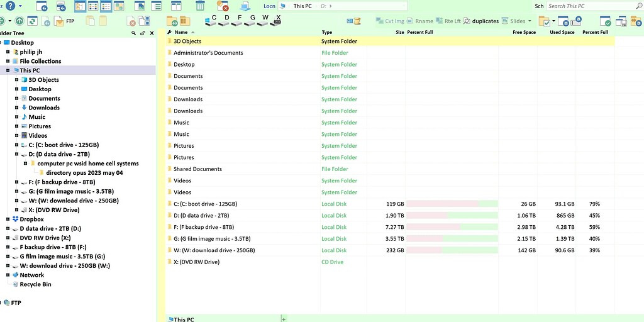Click the envelope file icon beside FTP
This screenshot has height=322, width=644.
[x=58, y=21]
